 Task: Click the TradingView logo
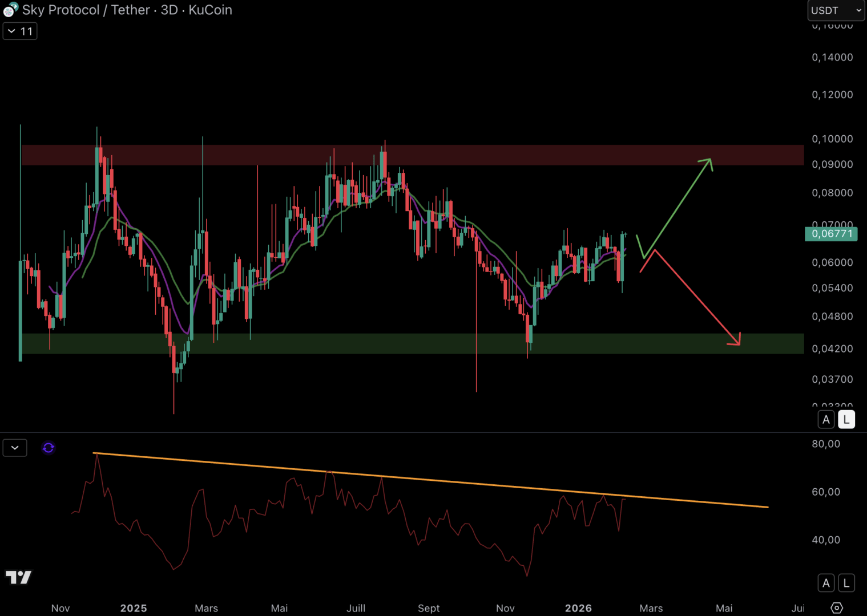click(18, 577)
